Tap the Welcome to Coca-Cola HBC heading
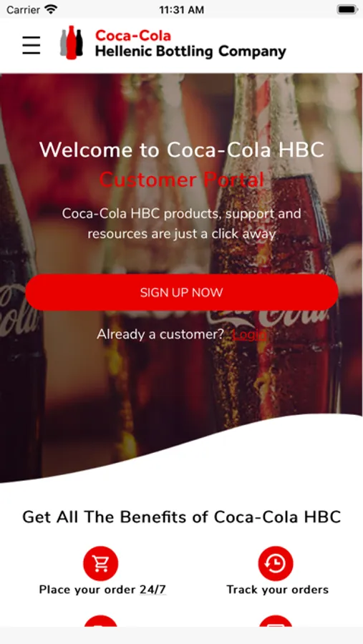Screen dimensions: 363x644 point(182,150)
